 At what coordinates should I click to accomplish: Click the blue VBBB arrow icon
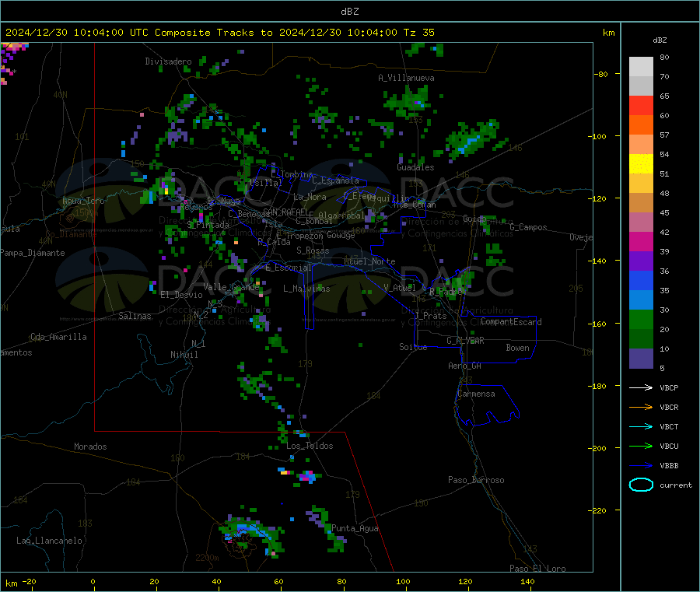tap(641, 466)
